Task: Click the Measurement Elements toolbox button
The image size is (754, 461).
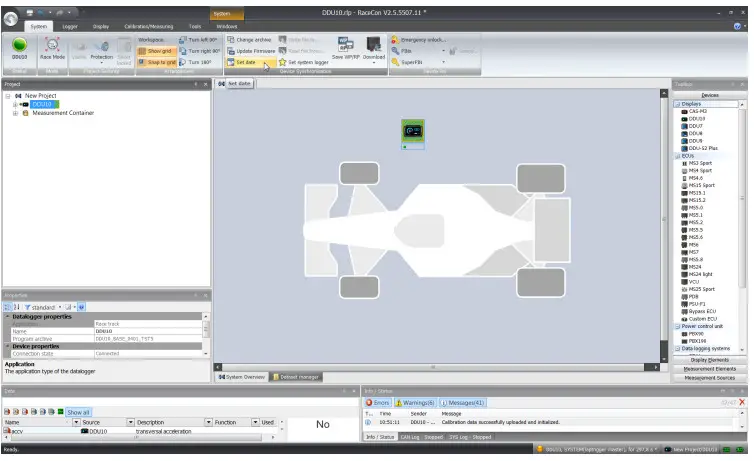Action: pyautogui.click(x=709, y=369)
